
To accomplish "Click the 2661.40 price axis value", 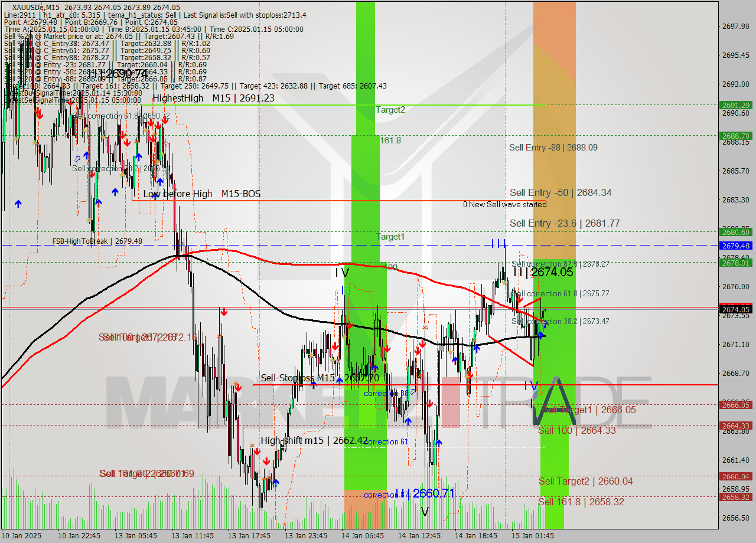I will [x=735, y=460].
